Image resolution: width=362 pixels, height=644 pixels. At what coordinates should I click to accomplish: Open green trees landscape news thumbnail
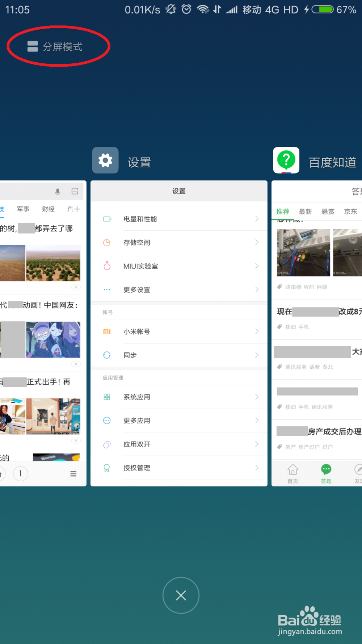coord(53,263)
